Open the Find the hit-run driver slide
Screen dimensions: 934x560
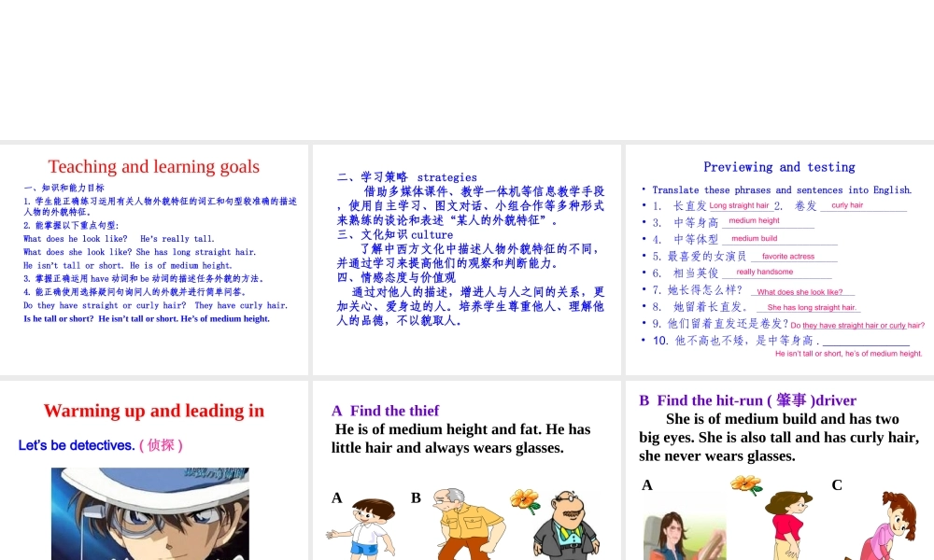pyautogui.click(x=780, y=470)
